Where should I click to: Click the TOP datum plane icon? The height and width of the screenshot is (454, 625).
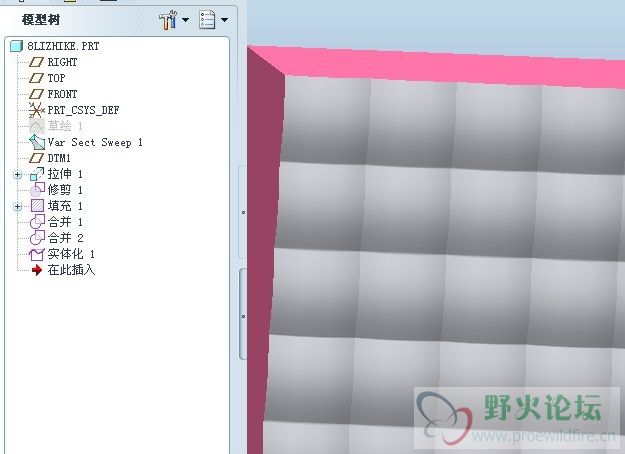click(36, 78)
